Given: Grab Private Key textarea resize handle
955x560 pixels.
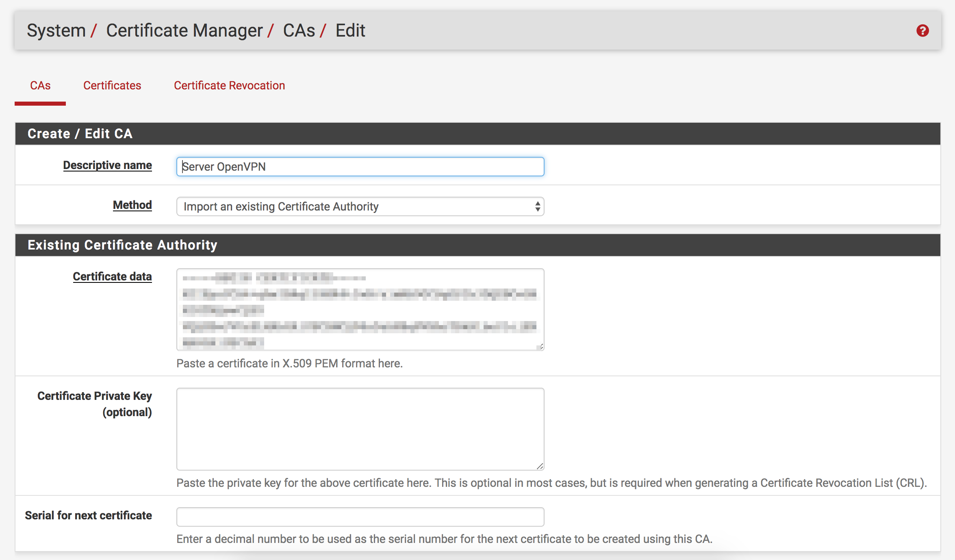Looking at the screenshot, I should 540,466.
